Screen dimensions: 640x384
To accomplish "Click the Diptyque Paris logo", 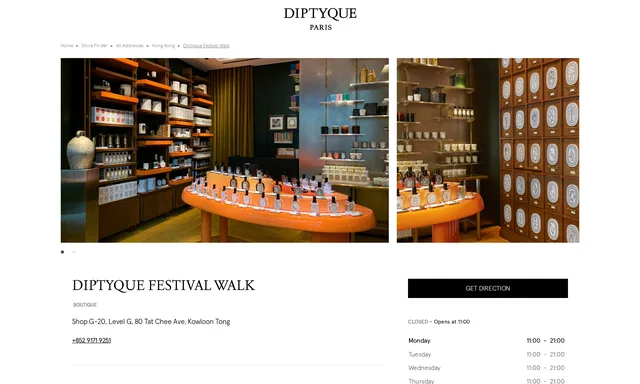I will pos(320,18).
